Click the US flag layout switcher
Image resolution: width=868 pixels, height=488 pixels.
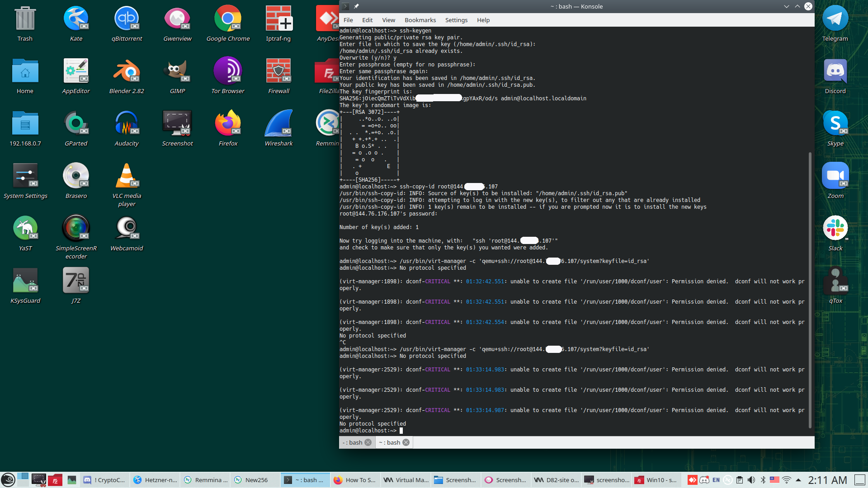(x=774, y=480)
